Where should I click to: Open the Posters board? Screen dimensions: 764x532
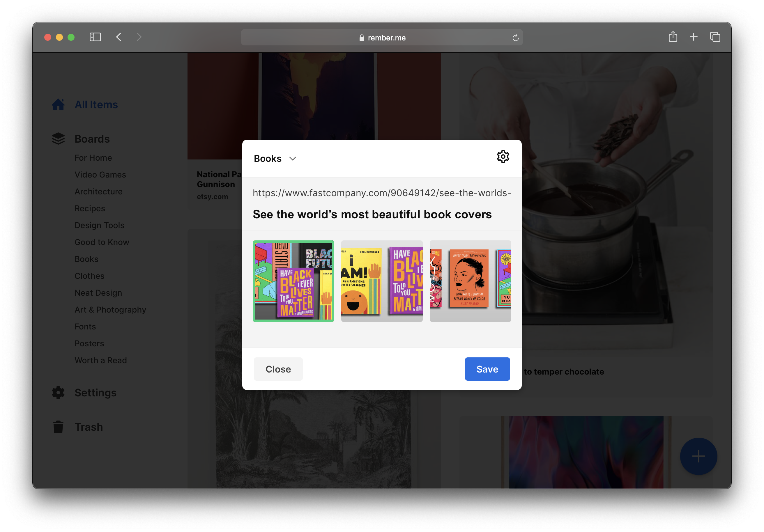click(89, 344)
